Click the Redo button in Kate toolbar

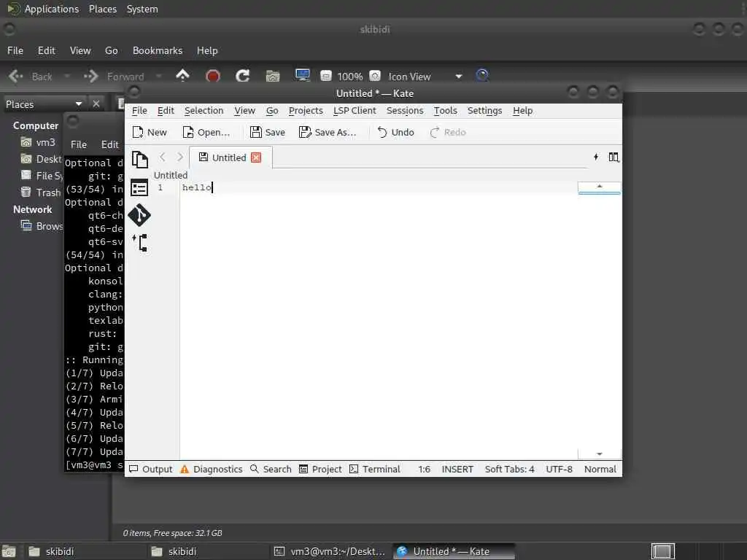tap(448, 133)
